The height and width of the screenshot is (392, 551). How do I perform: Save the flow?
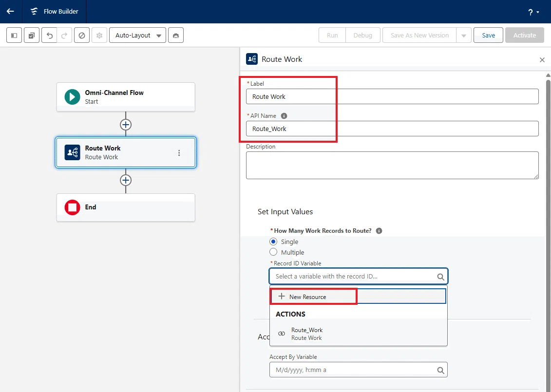pos(488,35)
